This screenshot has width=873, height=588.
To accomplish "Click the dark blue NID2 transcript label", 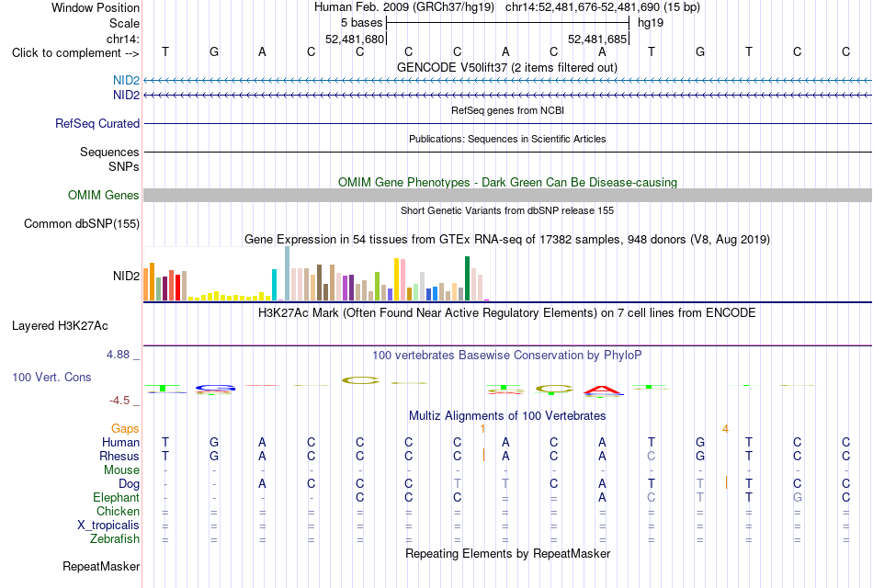I will [x=126, y=96].
